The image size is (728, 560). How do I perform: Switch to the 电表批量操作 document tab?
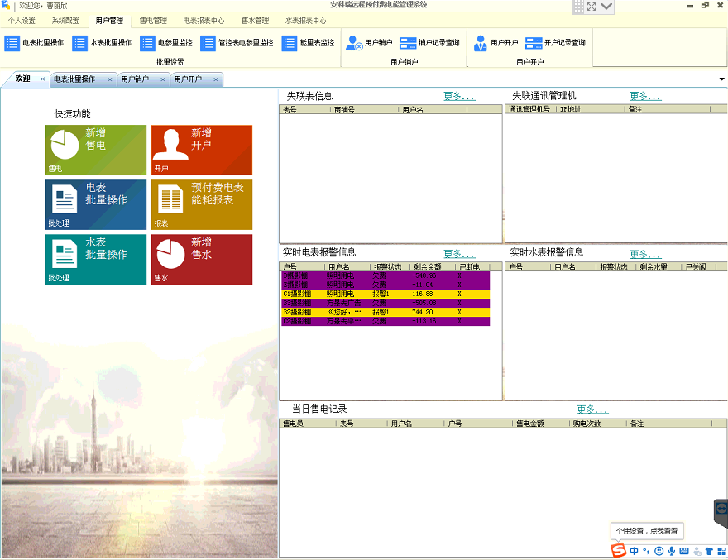(74, 79)
